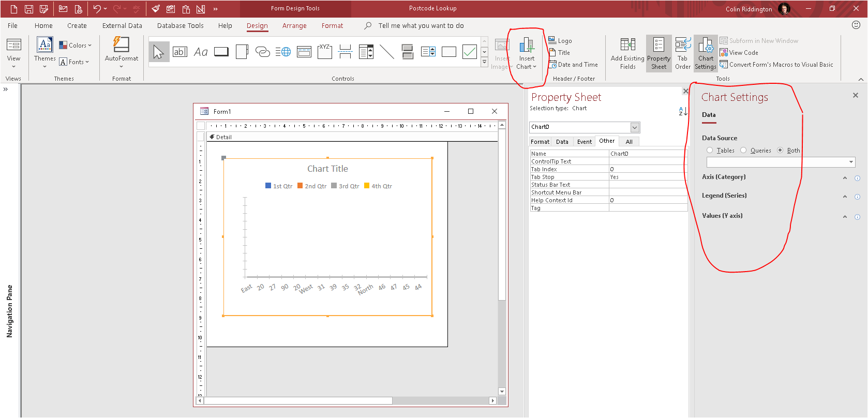
Task: Switch to the External Data ribbon tab
Action: (x=122, y=25)
